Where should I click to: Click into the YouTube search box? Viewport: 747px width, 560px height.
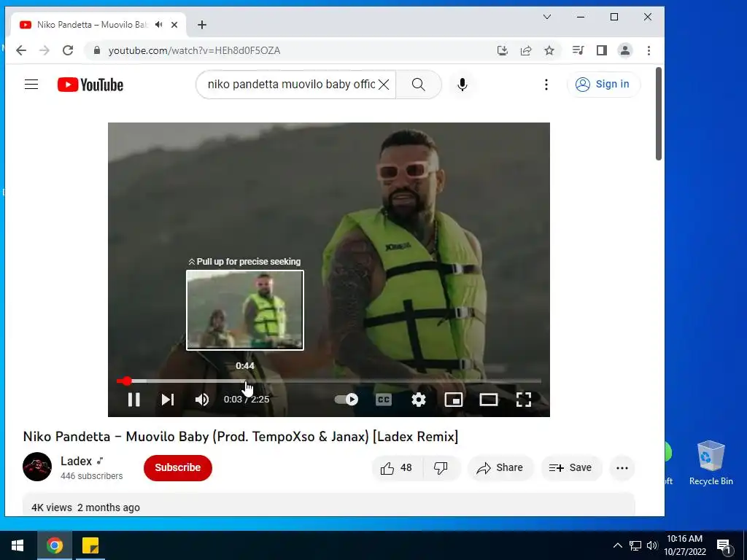coord(290,85)
